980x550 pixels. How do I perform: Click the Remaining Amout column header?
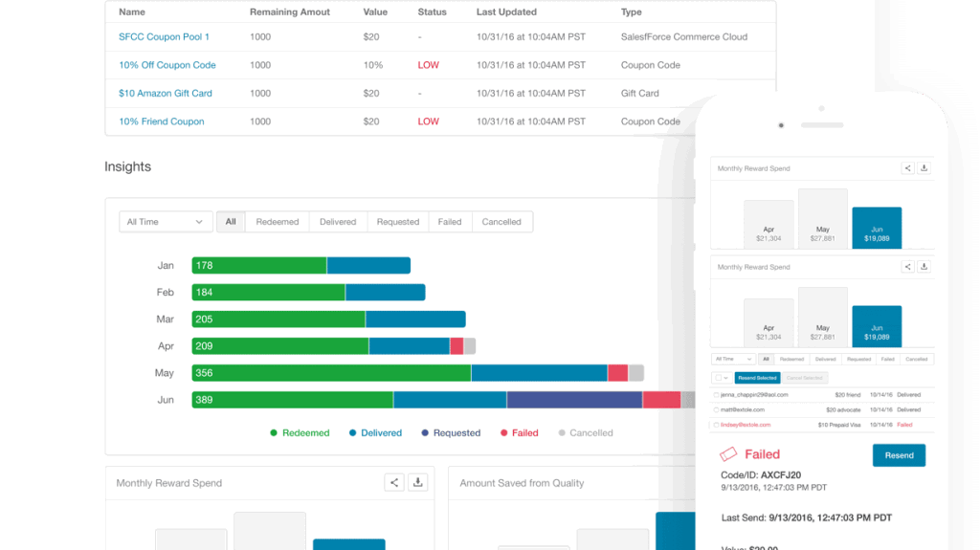click(289, 11)
